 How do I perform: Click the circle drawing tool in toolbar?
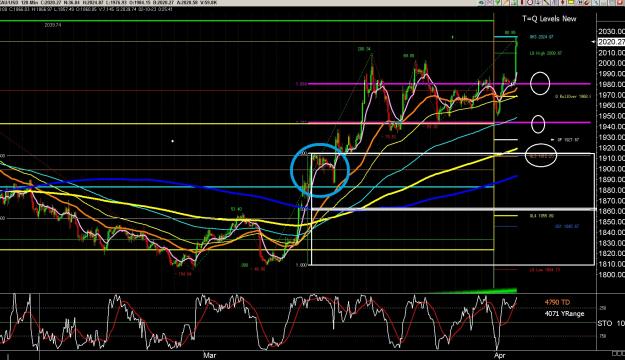tap(530, 2)
